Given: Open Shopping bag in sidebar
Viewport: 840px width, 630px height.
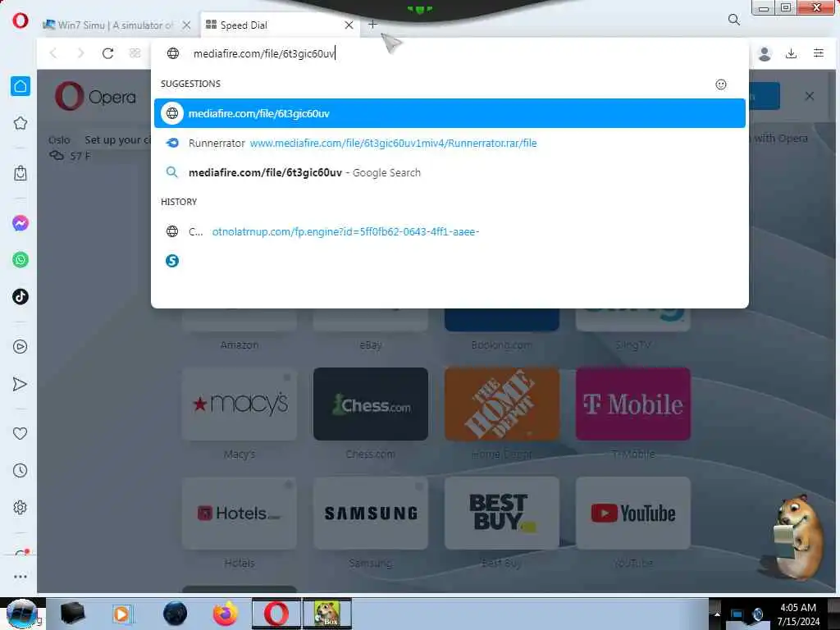Looking at the screenshot, I should point(21,173).
